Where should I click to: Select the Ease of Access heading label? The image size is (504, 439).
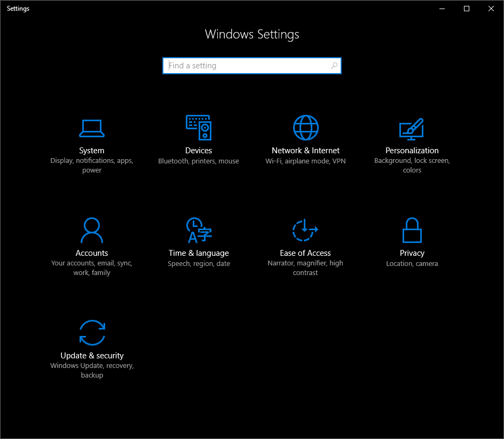coord(305,253)
